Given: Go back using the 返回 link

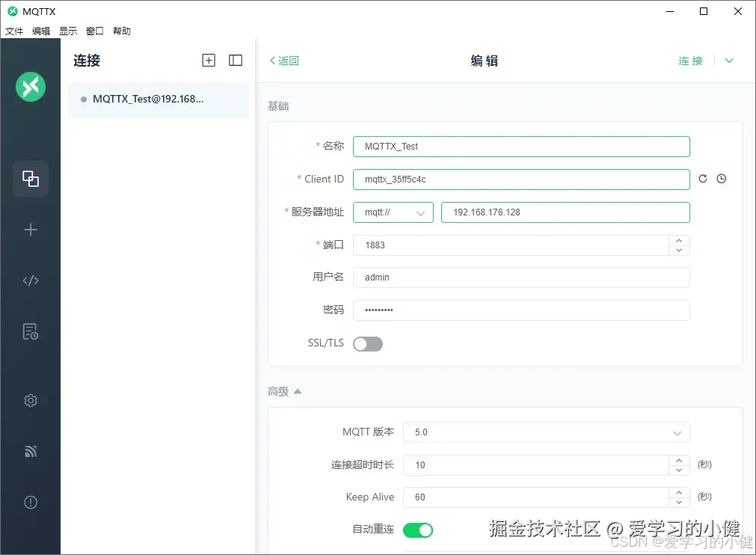Looking at the screenshot, I should coord(284,61).
